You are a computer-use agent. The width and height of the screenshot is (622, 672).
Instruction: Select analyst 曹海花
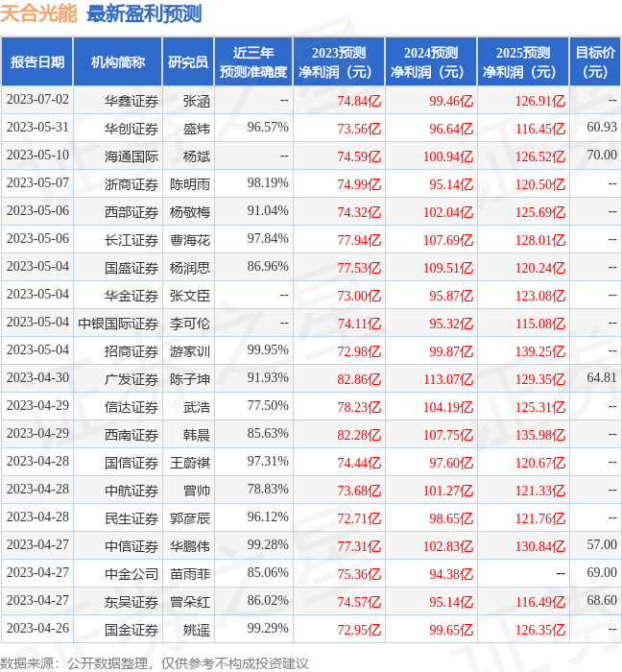[190, 240]
